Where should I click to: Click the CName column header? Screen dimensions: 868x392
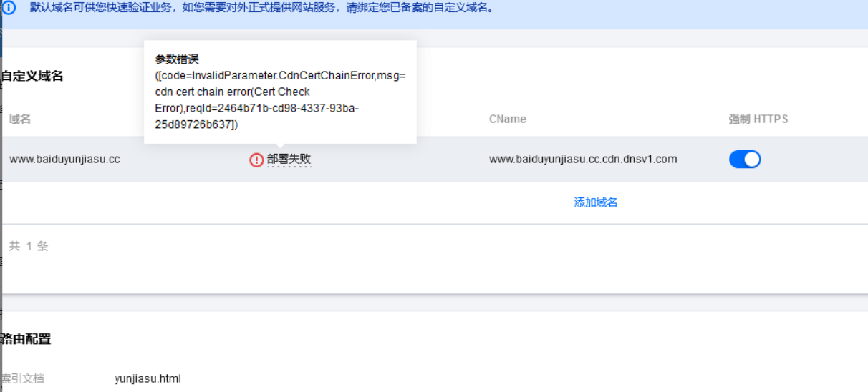[508, 119]
